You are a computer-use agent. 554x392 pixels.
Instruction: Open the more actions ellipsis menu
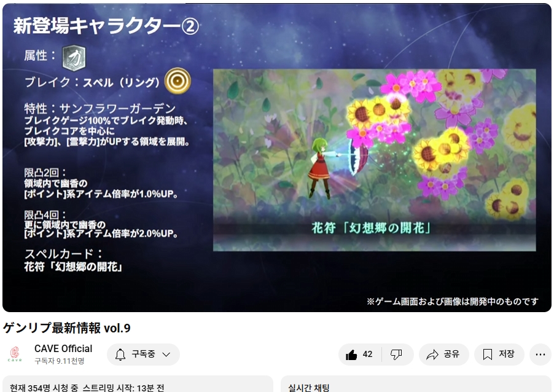click(x=540, y=354)
